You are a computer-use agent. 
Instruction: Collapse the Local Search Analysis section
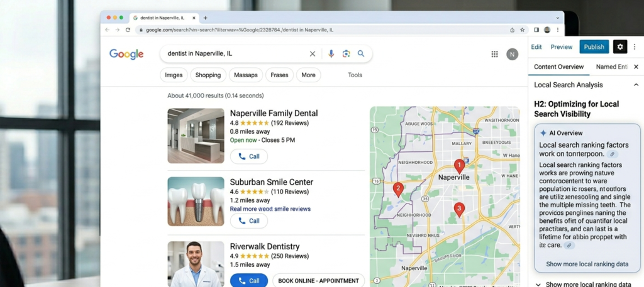coord(636,85)
